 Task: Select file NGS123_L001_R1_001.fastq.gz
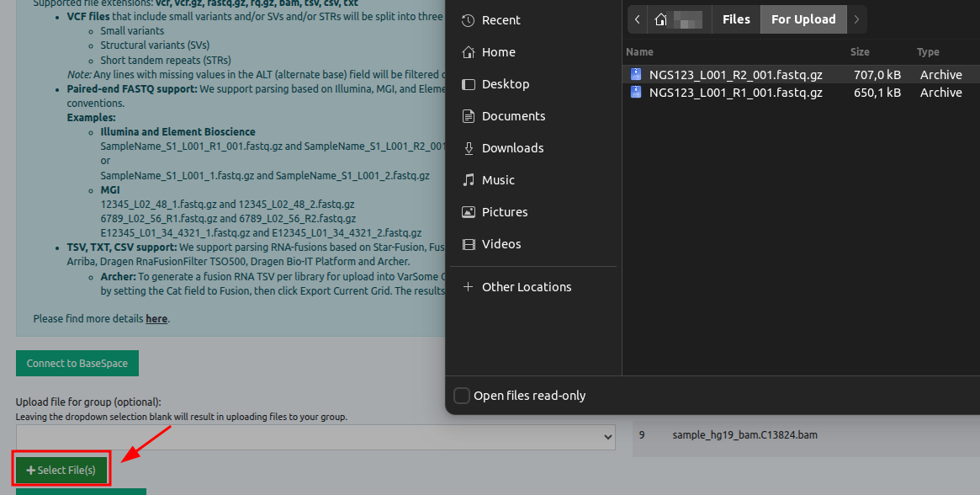735,93
